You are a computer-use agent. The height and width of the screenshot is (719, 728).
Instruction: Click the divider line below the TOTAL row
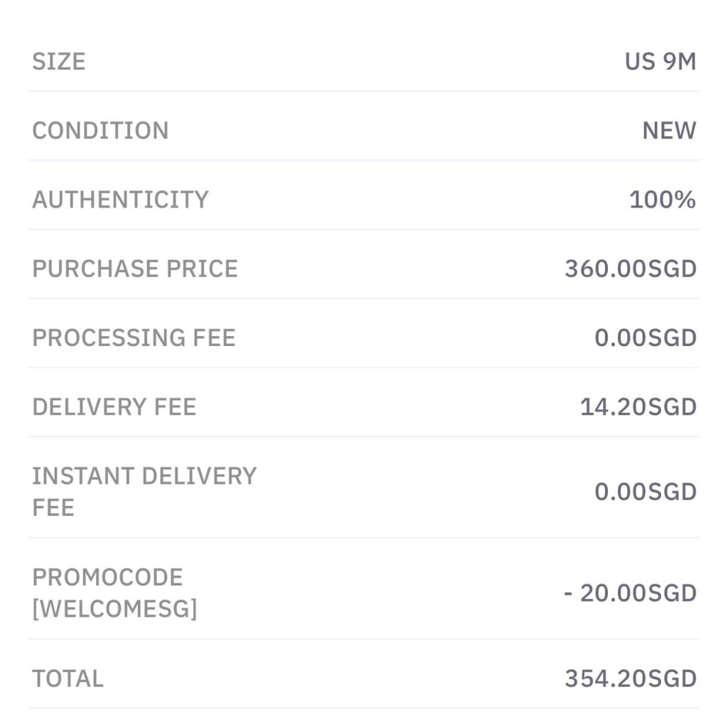pos(364,708)
